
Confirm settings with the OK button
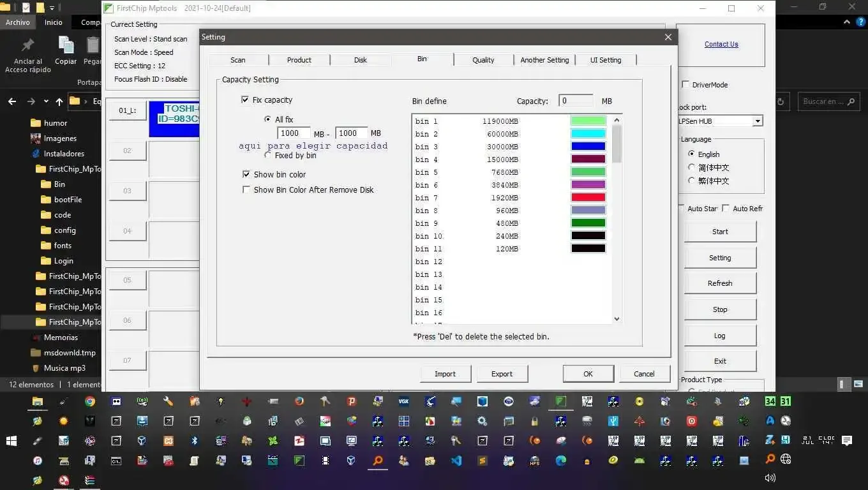point(588,374)
